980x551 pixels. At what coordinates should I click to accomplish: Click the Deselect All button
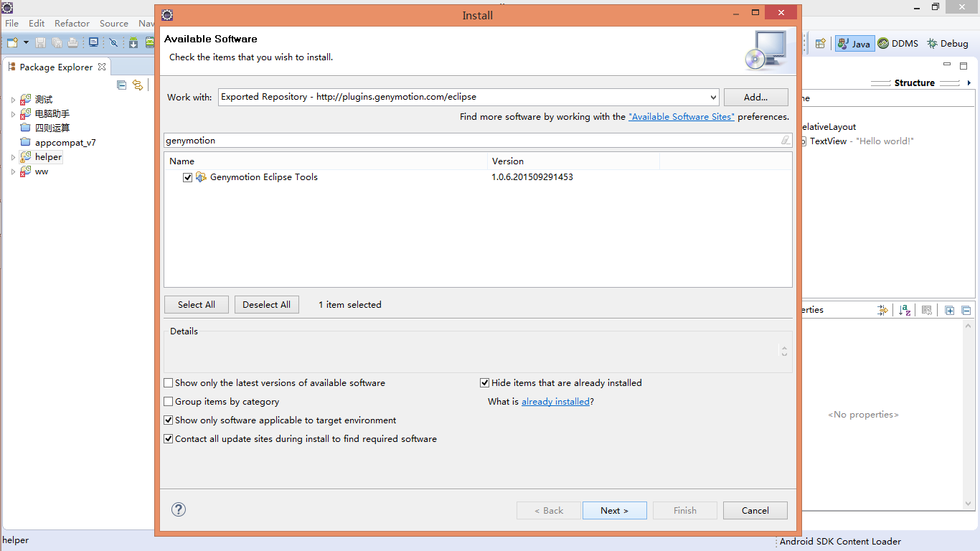266,305
